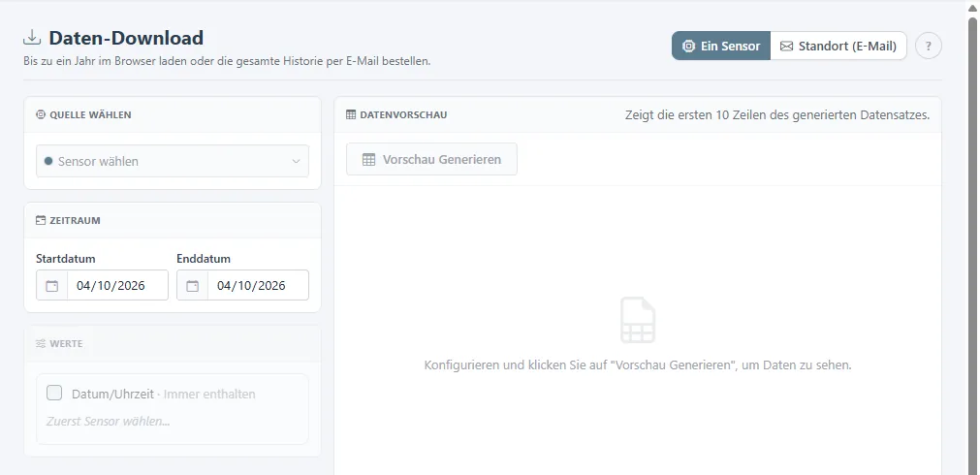
Task: Click the 'Immer enthalten' note text
Action: pos(209,395)
